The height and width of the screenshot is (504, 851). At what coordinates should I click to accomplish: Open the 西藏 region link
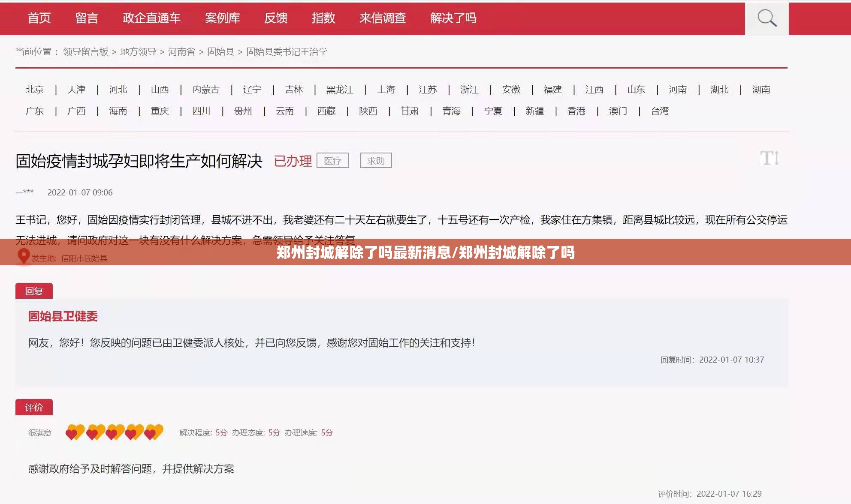pos(326,111)
